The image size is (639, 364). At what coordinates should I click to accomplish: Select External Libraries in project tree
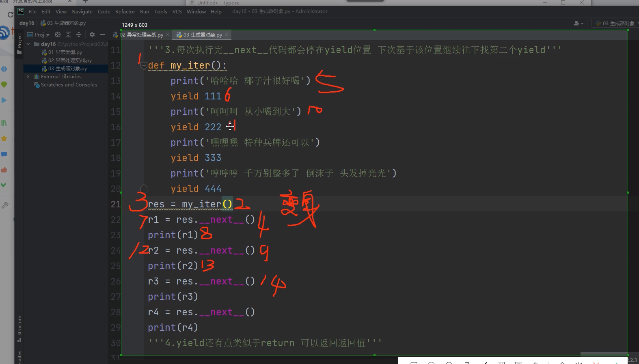point(57,77)
